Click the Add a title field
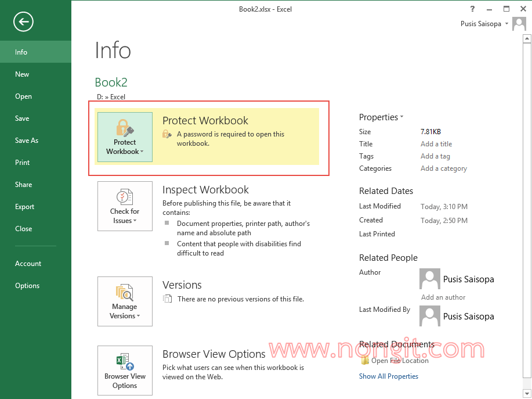The height and width of the screenshot is (399, 532). 436,144
